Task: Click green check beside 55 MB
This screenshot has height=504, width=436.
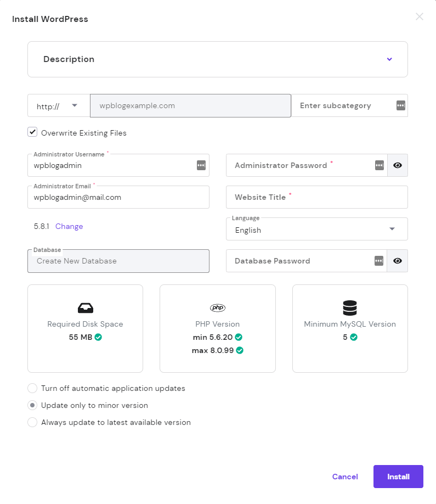Action: (x=98, y=337)
